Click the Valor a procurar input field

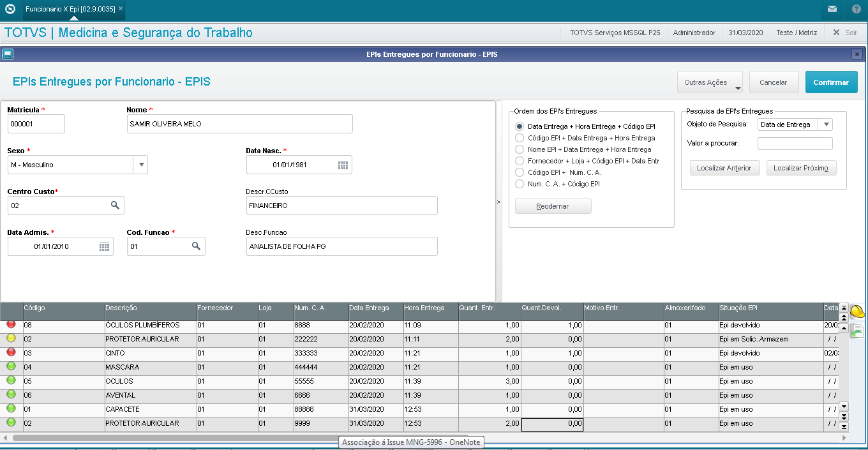(795, 143)
